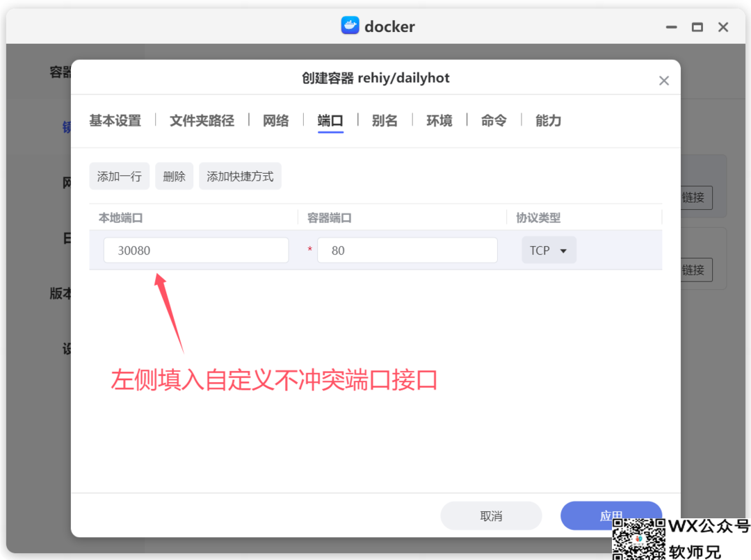Click the 应用 button
751x560 pixels.
point(611,516)
